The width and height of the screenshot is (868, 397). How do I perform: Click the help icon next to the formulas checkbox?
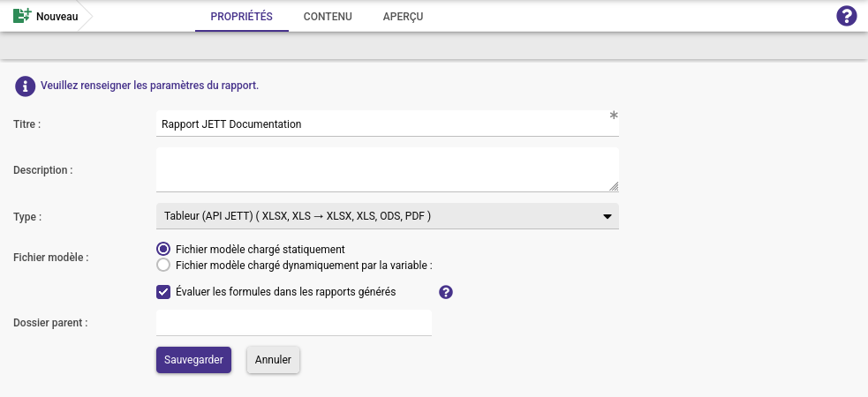coord(446,292)
